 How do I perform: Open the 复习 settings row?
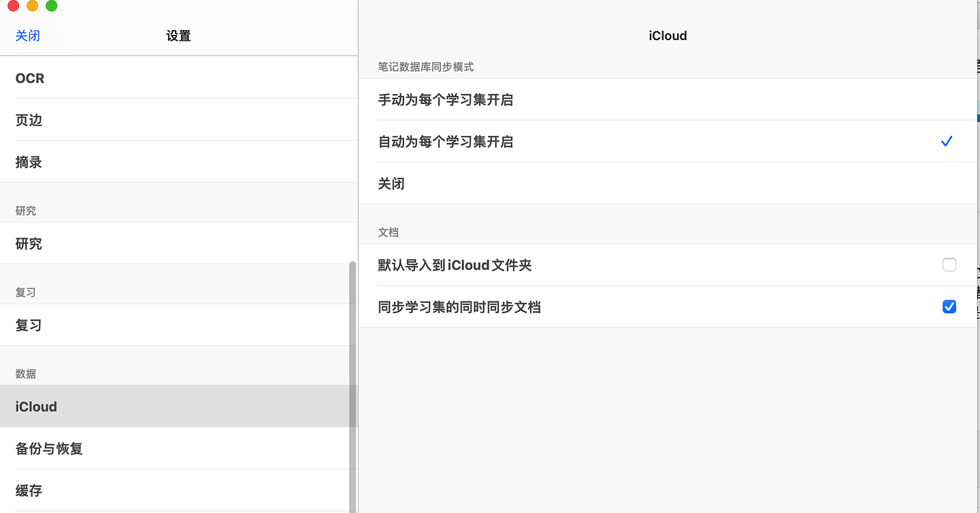[x=178, y=325]
